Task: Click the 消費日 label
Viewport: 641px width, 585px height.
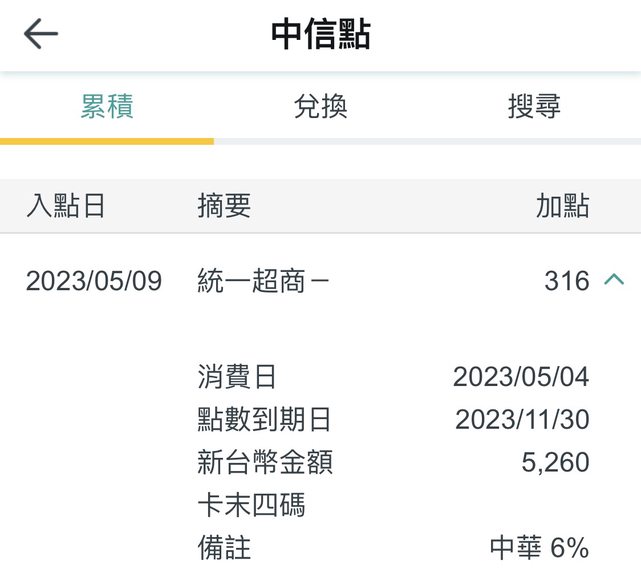Action: tap(237, 377)
